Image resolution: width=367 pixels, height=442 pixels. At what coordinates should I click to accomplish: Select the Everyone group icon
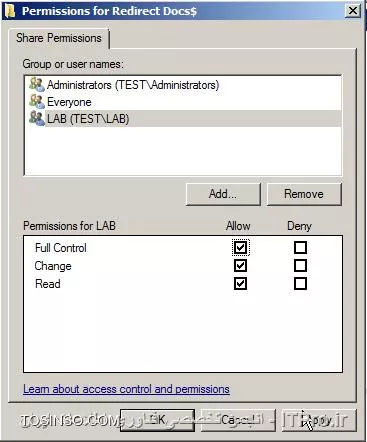[x=37, y=102]
